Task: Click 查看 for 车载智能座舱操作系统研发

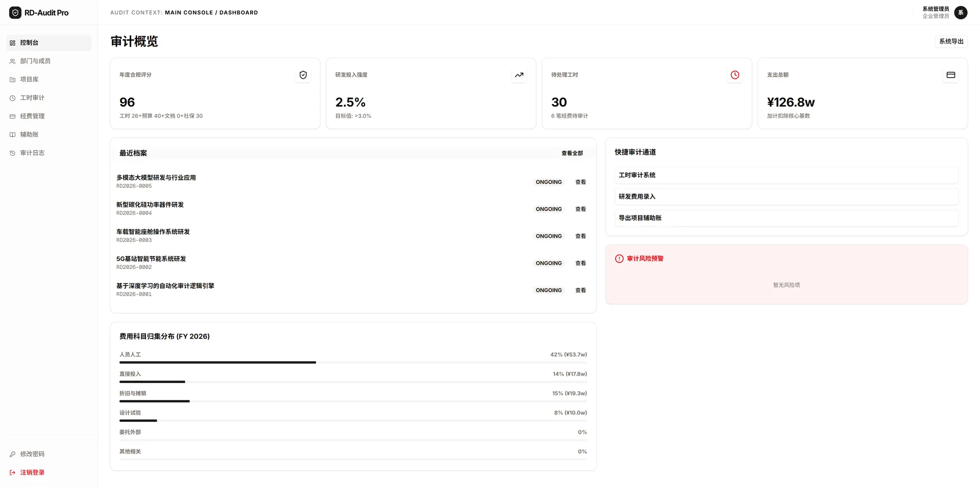Action: coord(580,236)
